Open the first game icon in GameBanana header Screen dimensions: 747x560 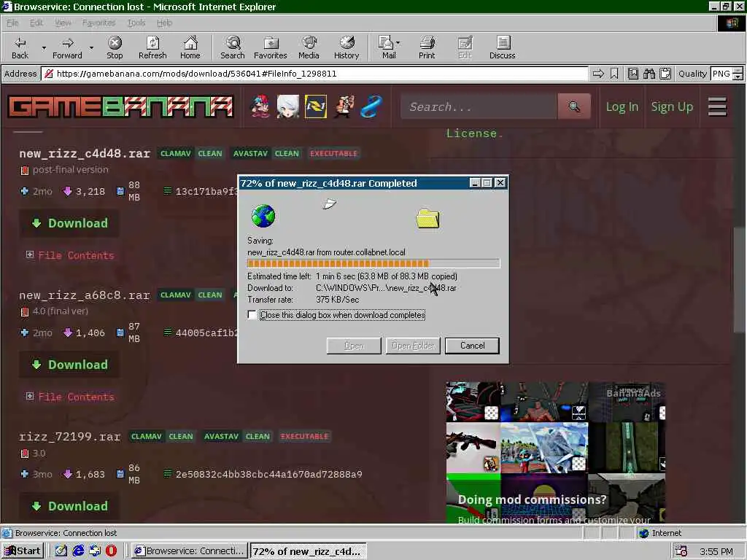point(260,106)
